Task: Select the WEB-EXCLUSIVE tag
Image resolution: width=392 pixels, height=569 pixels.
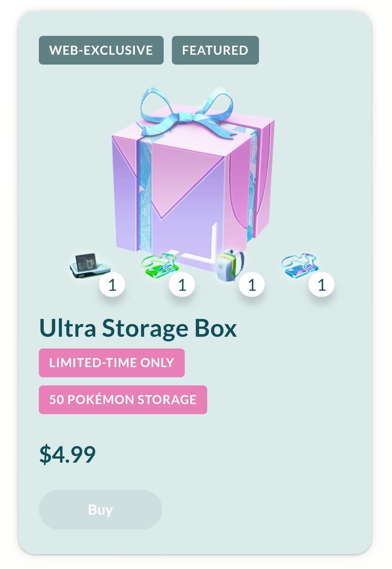Action: click(x=101, y=50)
